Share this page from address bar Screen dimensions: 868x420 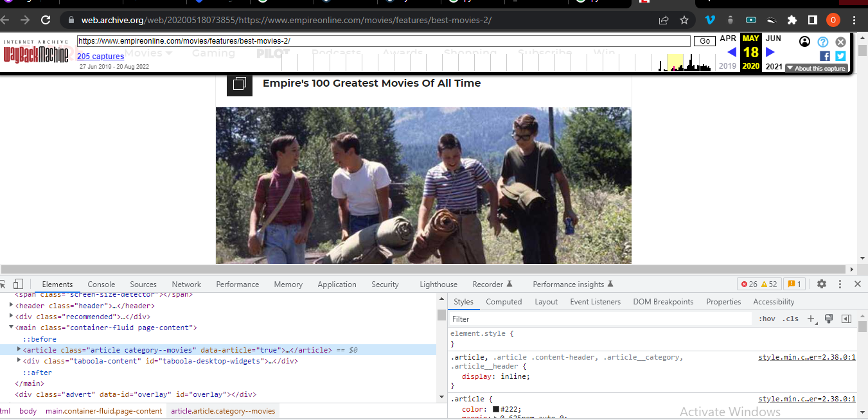664,20
